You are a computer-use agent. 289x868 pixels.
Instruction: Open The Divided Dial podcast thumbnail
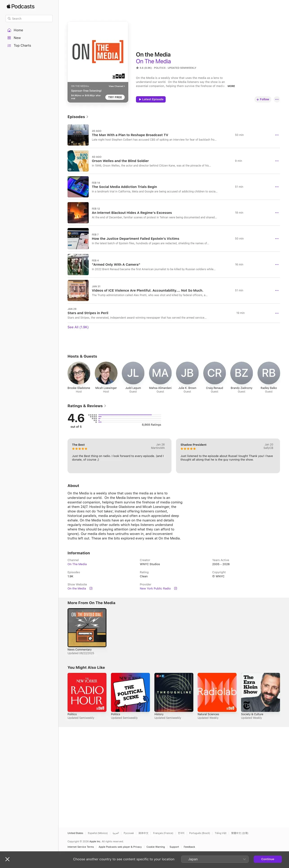pos(87,628)
